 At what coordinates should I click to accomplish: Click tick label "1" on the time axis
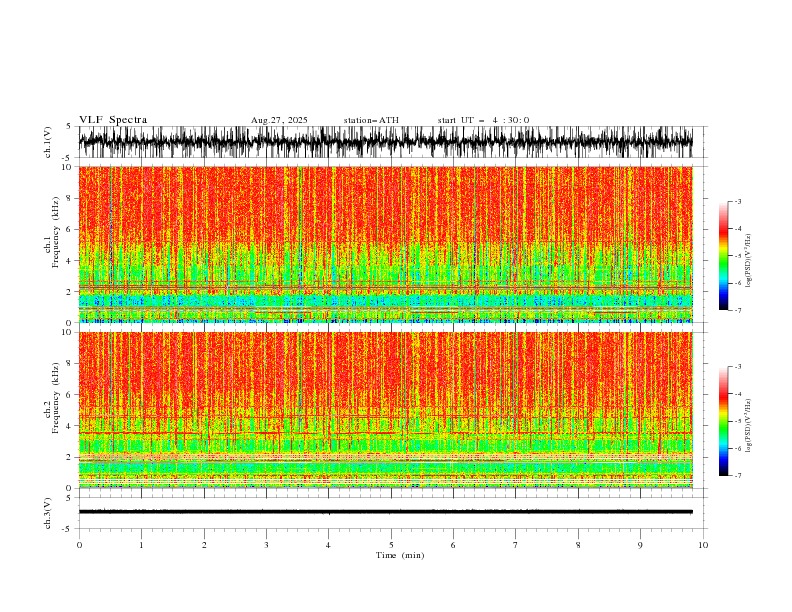tap(141, 545)
